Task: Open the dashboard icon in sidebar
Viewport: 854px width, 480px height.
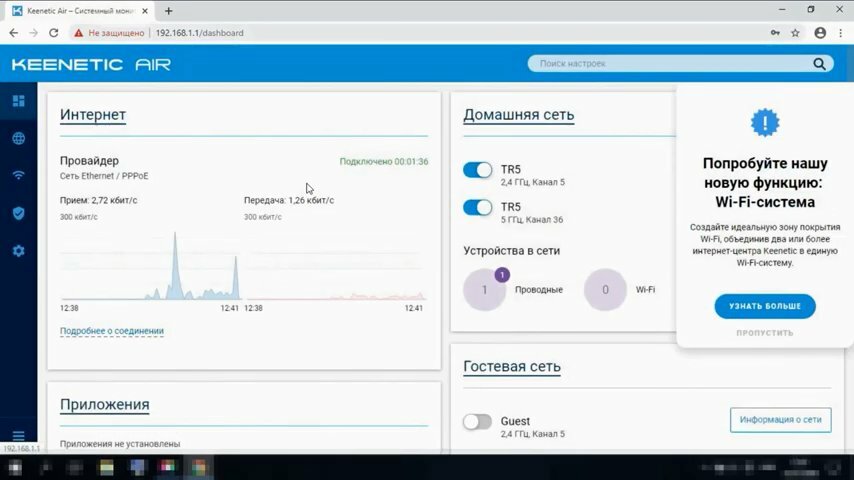Action: [19, 101]
